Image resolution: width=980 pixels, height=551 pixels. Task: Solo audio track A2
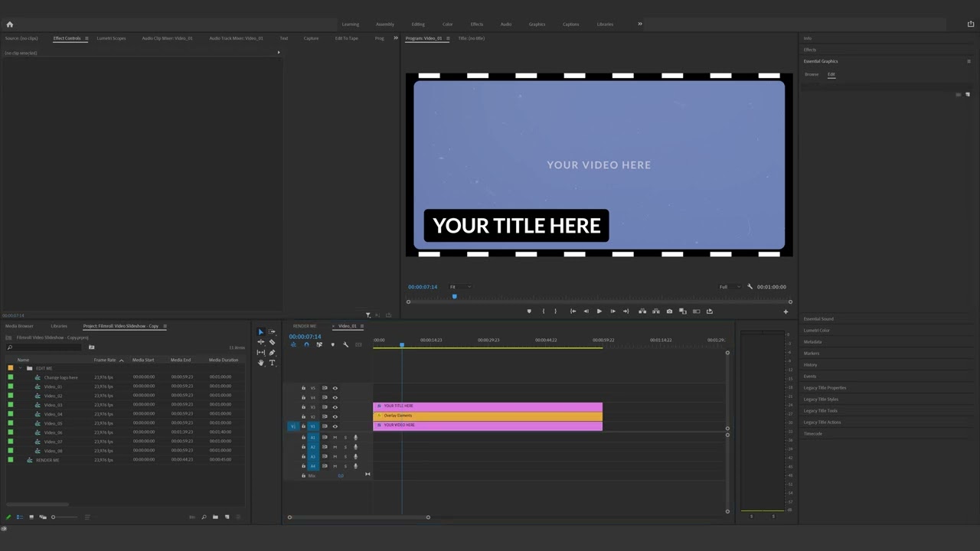(345, 447)
